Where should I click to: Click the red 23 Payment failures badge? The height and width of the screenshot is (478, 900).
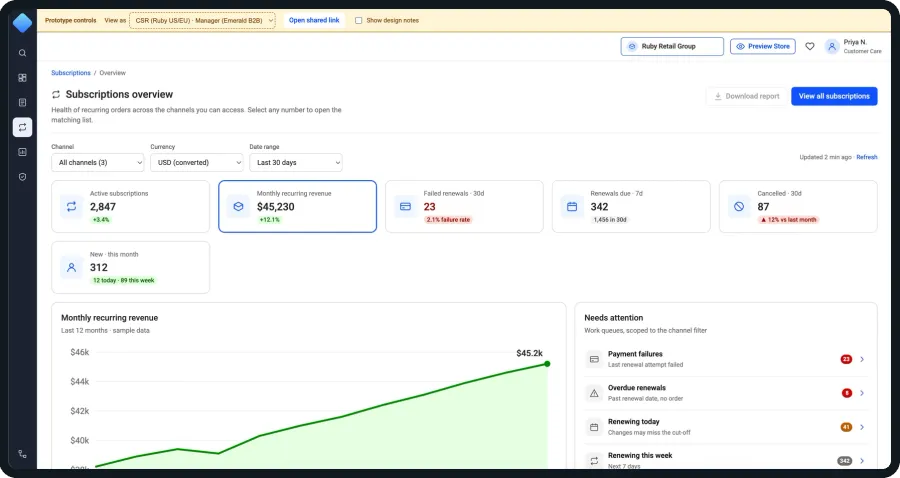(x=846, y=359)
